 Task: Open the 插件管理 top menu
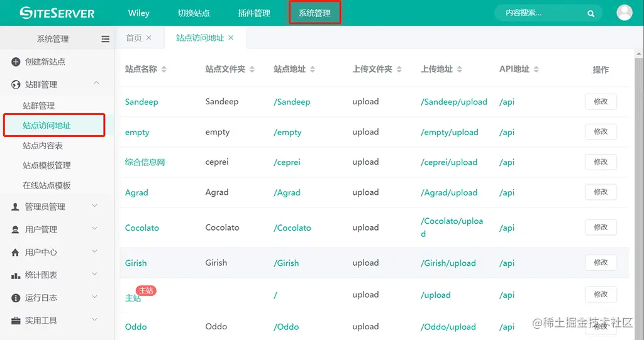254,13
